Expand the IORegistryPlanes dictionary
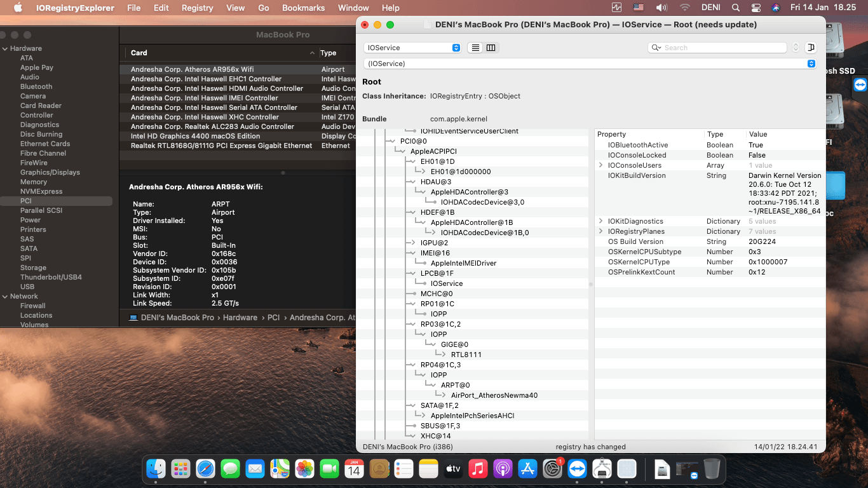The image size is (868, 488). pyautogui.click(x=601, y=231)
